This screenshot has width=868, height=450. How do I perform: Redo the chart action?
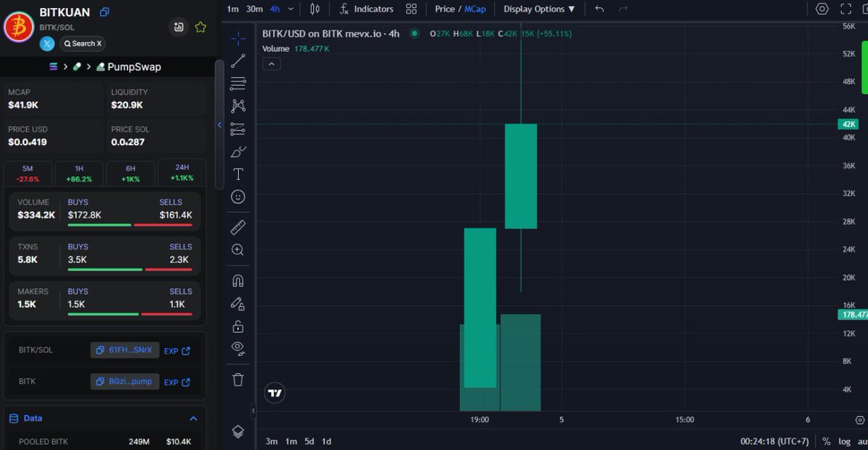(624, 9)
